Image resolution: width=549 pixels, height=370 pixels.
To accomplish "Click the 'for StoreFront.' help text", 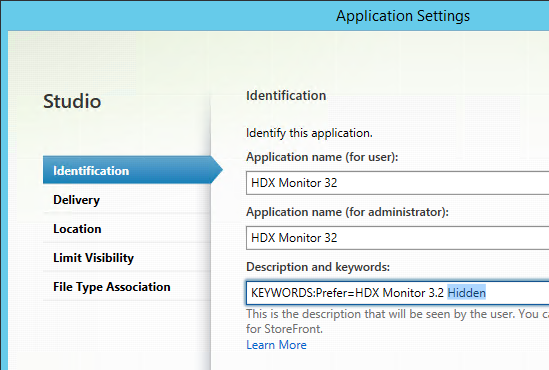I will pos(284,329).
